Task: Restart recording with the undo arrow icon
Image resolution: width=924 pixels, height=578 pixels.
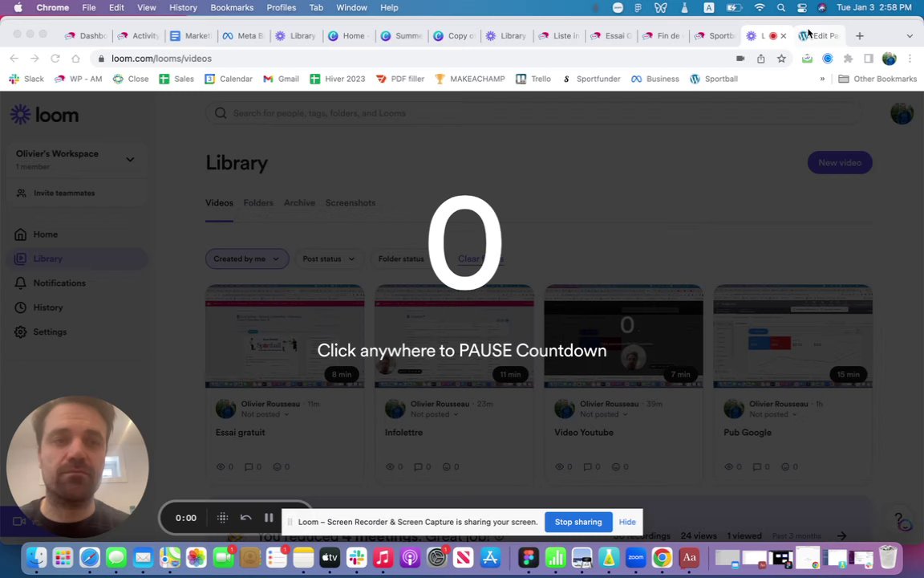Action: click(245, 518)
